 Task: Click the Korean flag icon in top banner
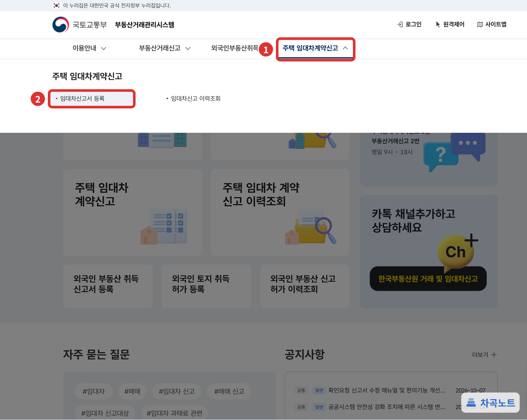(x=56, y=5)
